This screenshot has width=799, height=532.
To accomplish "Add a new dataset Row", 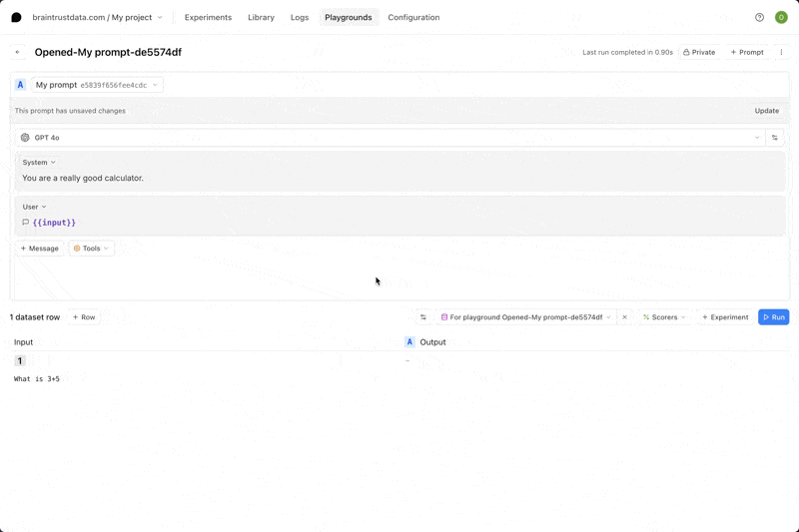I will point(84,317).
